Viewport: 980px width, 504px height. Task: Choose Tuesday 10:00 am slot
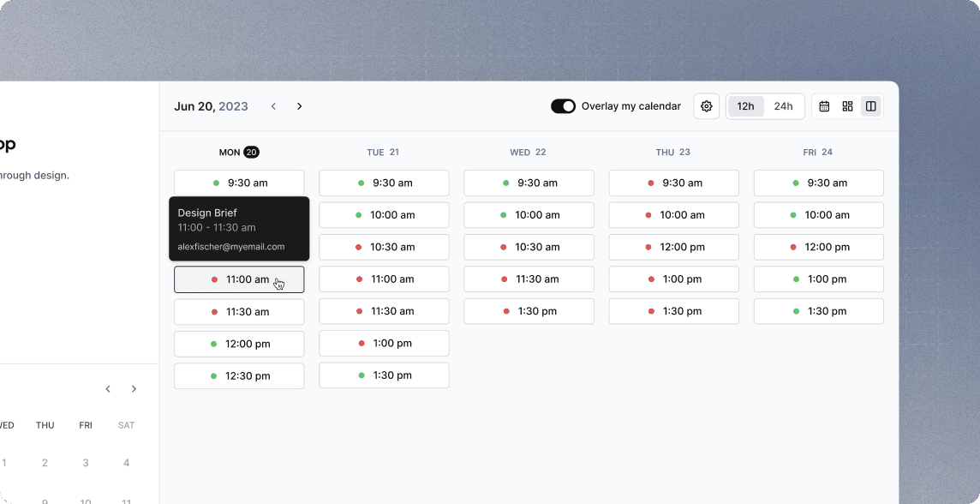[385, 214]
